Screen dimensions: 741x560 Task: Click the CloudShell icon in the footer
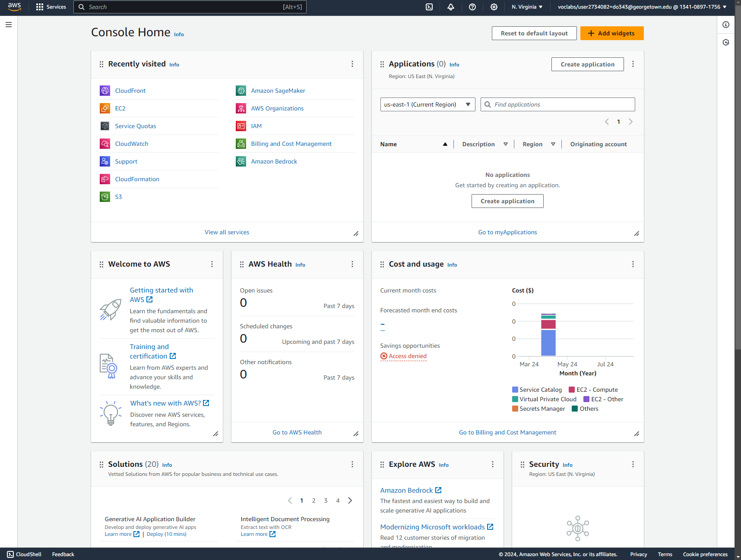tap(10, 554)
